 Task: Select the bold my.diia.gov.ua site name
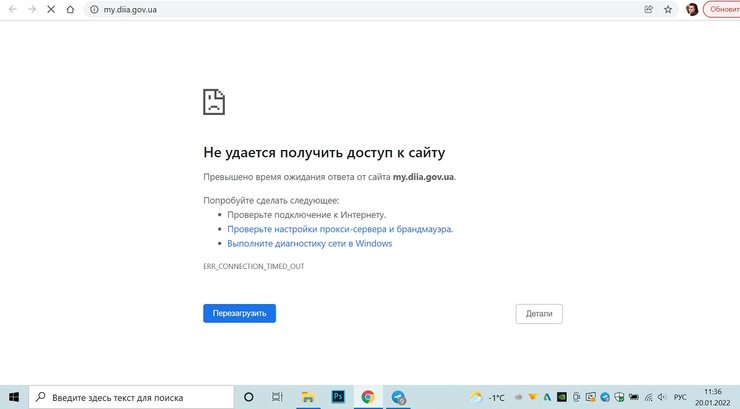point(423,177)
